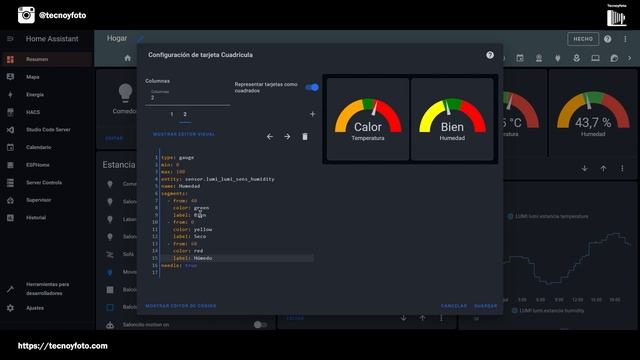
Task: Open Mapa in the sidebar
Action: [47, 77]
